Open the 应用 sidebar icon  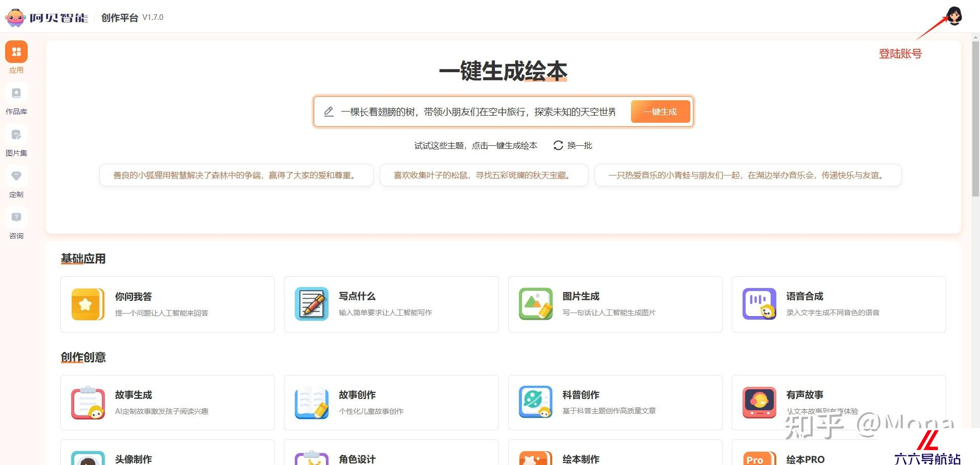pos(16,52)
